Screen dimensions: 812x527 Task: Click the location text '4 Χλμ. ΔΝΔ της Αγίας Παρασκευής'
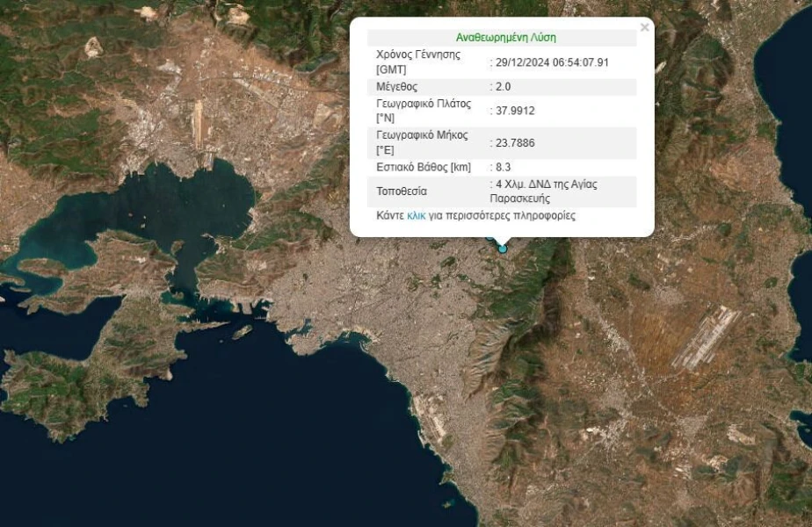[x=544, y=191]
